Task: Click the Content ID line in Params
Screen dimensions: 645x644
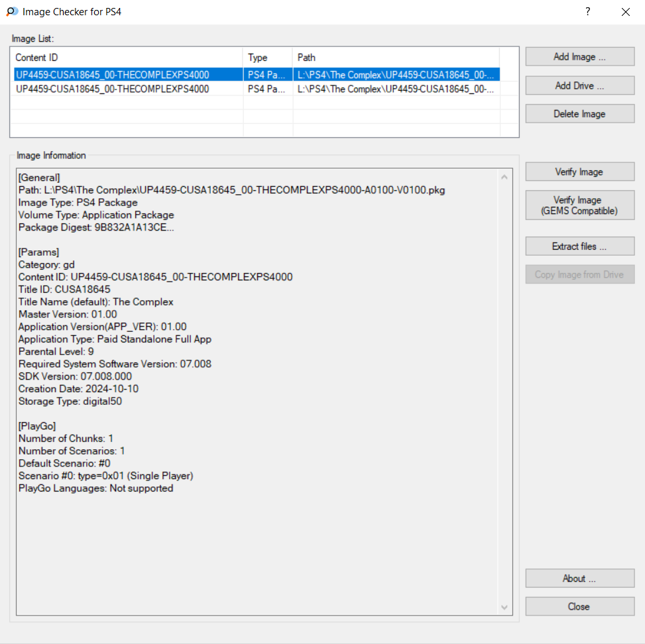Action: coord(156,277)
